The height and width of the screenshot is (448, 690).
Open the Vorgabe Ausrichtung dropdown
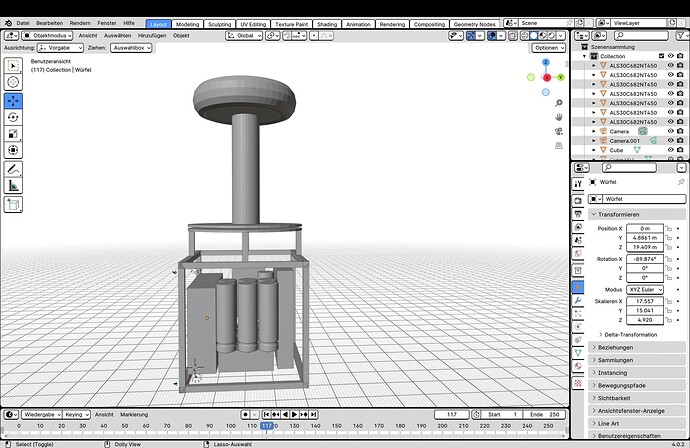(x=60, y=48)
